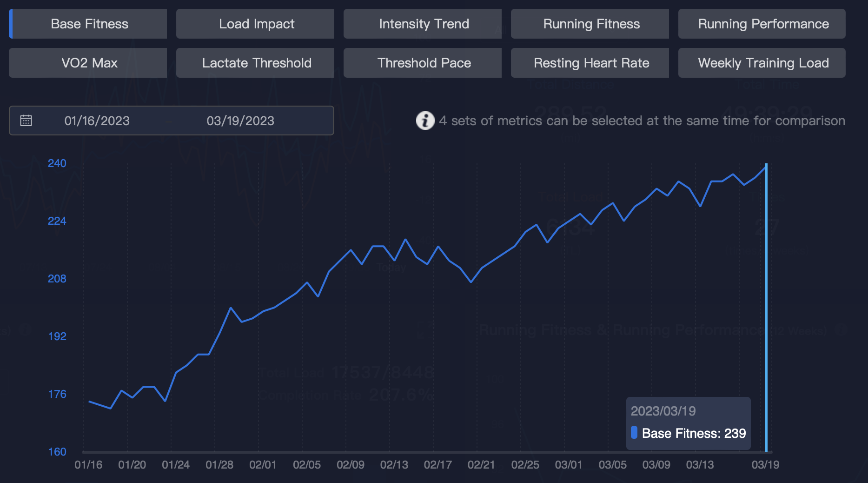Enable the Running Fitness metric

click(x=590, y=24)
